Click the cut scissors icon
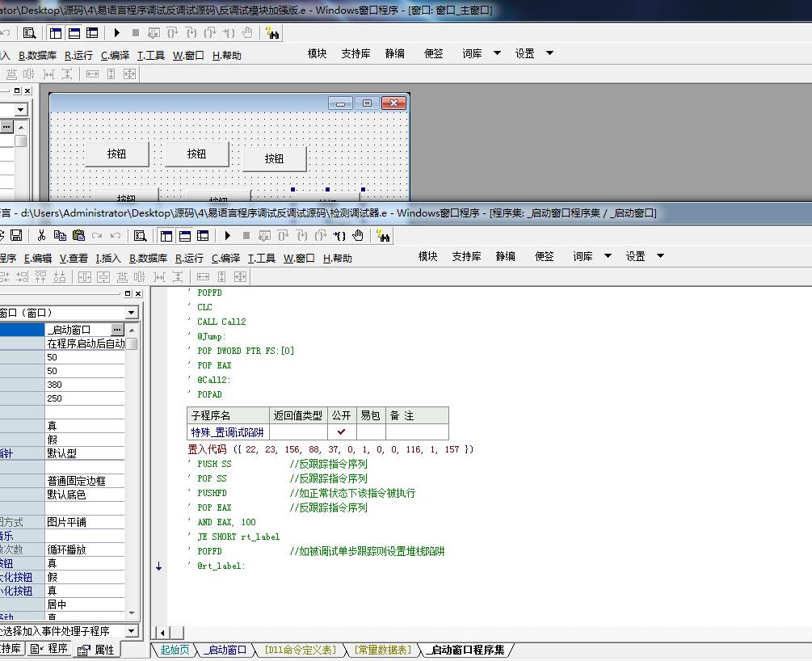Viewport: 812px width, 661px height. pyautogui.click(x=41, y=236)
